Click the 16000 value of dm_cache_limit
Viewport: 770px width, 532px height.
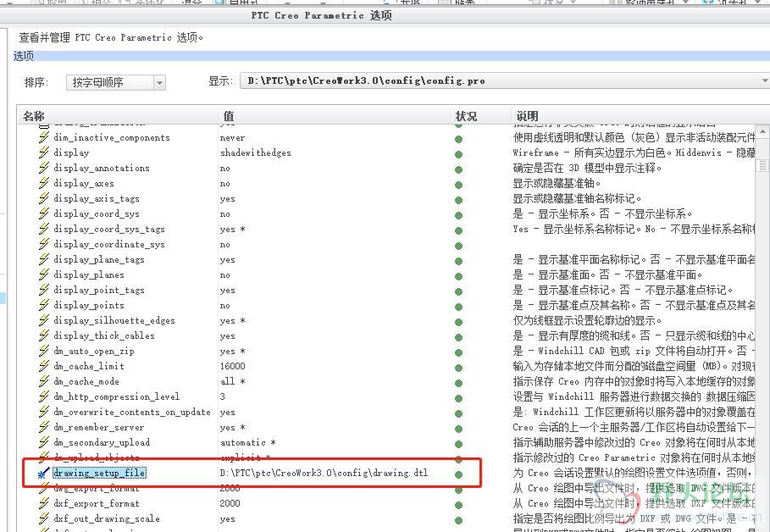pos(232,366)
